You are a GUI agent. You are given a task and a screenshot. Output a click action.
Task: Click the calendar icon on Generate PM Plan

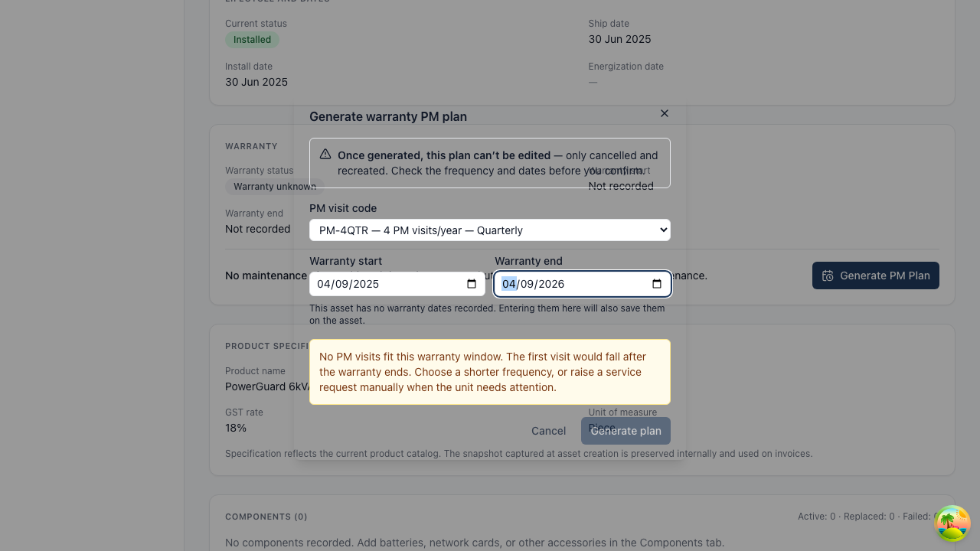pos(828,275)
